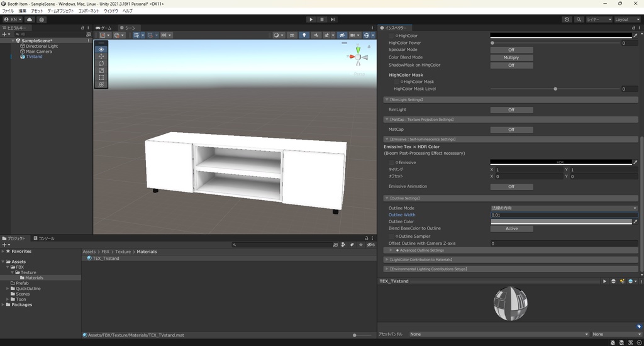Toggle Specular Mode Off button

pyautogui.click(x=511, y=50)
